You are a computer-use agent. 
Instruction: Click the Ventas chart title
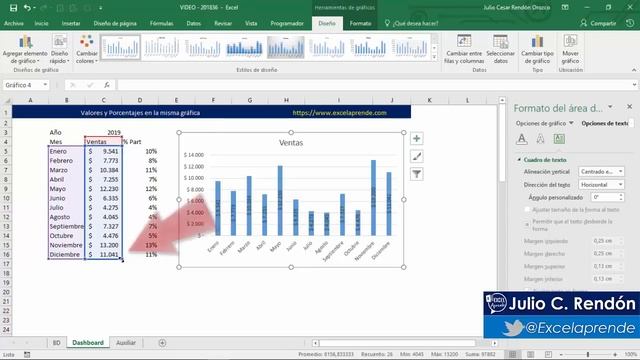291,143
